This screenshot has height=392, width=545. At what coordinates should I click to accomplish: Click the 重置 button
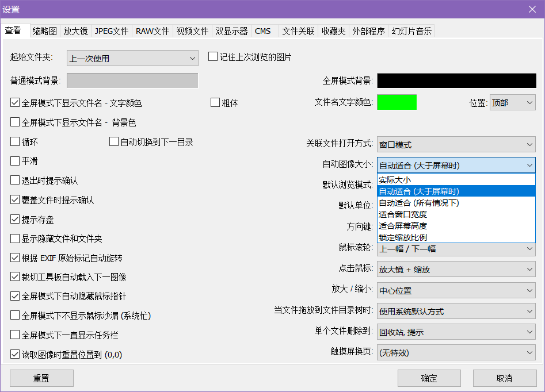41,378
